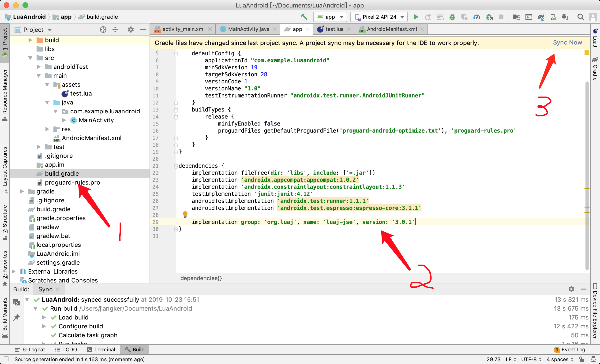The image size is (600, 364).
Task: Open the Pixel 2 API 24 device dropdown
Action: pos(379,17)
